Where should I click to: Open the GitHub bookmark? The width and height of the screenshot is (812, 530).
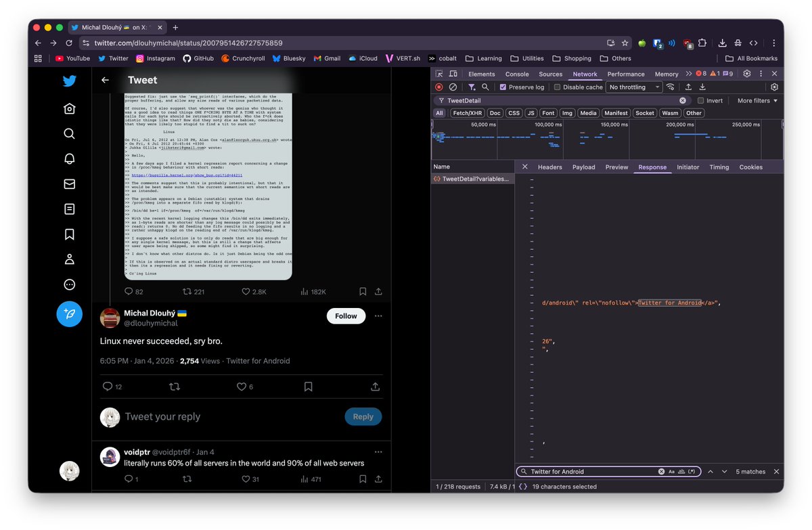(198, 58)
